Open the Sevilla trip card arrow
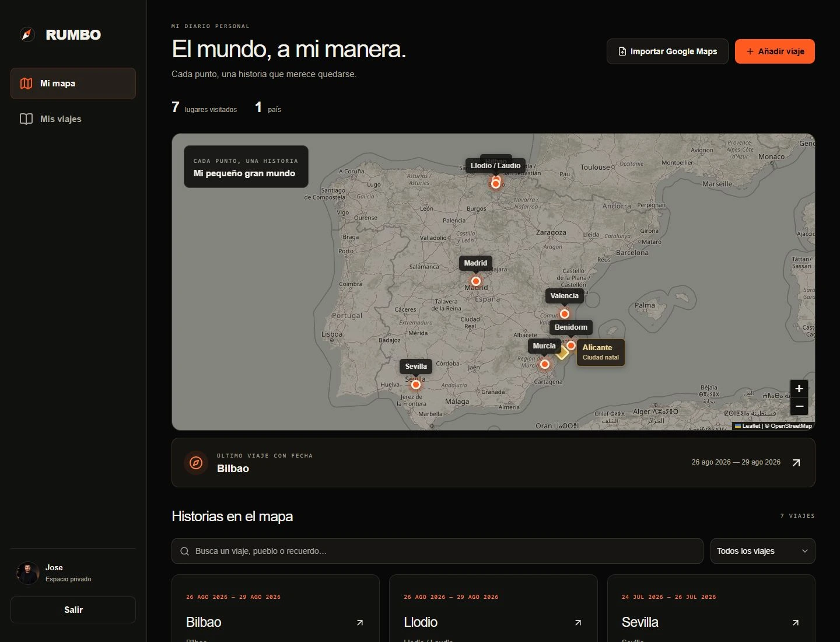 point(796,623)
